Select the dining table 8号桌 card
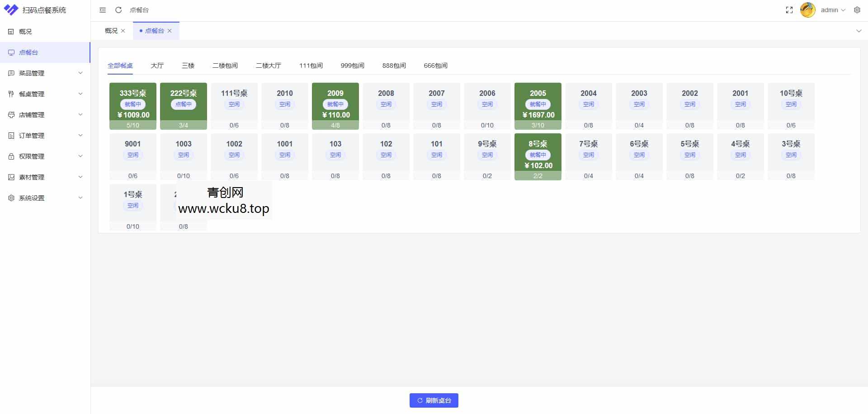This screenshot has width=868, height=414. 538,156
